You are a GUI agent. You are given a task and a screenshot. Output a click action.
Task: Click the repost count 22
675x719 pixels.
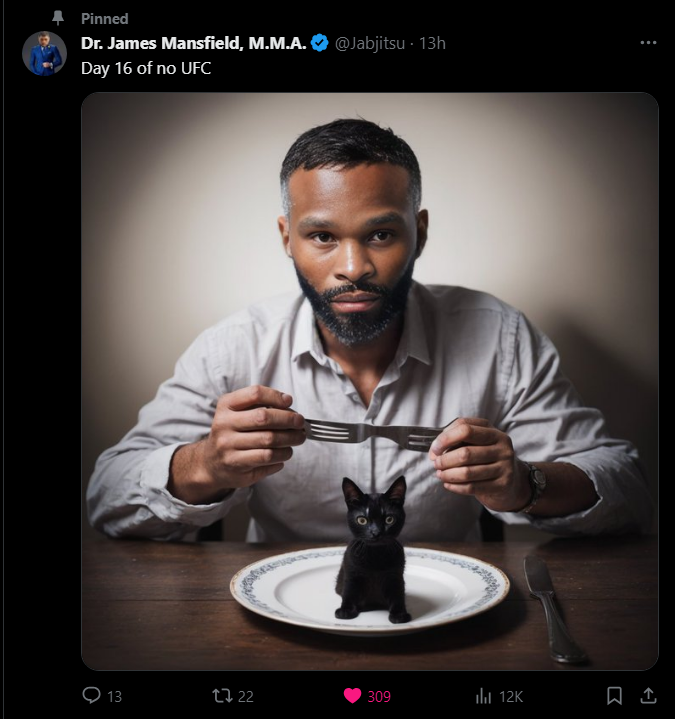(x=246, y=697)
